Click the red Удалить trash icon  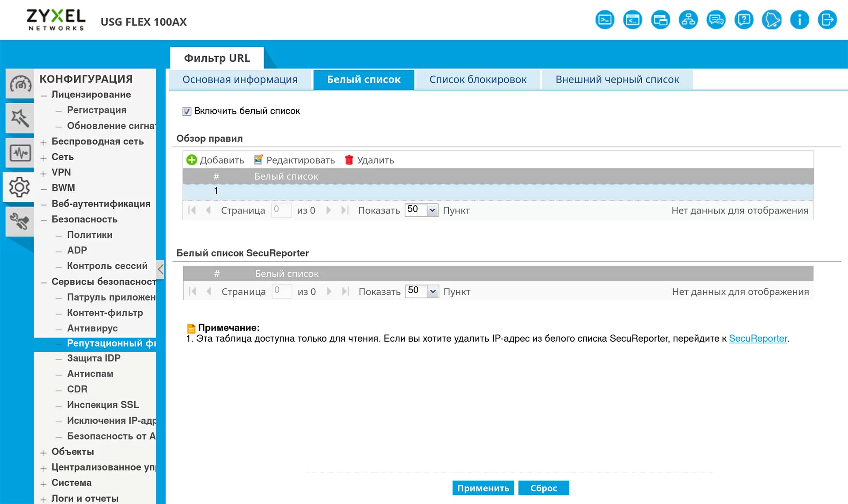(x=349, y=160)
